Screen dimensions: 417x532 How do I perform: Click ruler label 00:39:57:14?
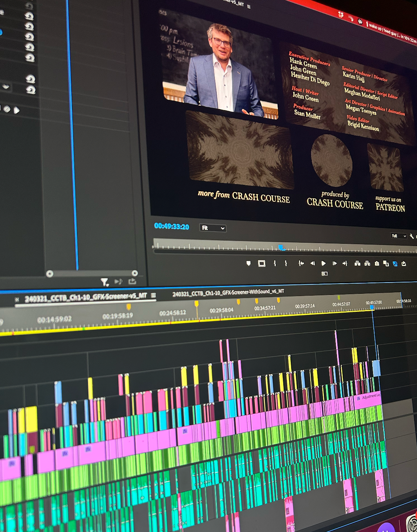click(x=305, y=306)
